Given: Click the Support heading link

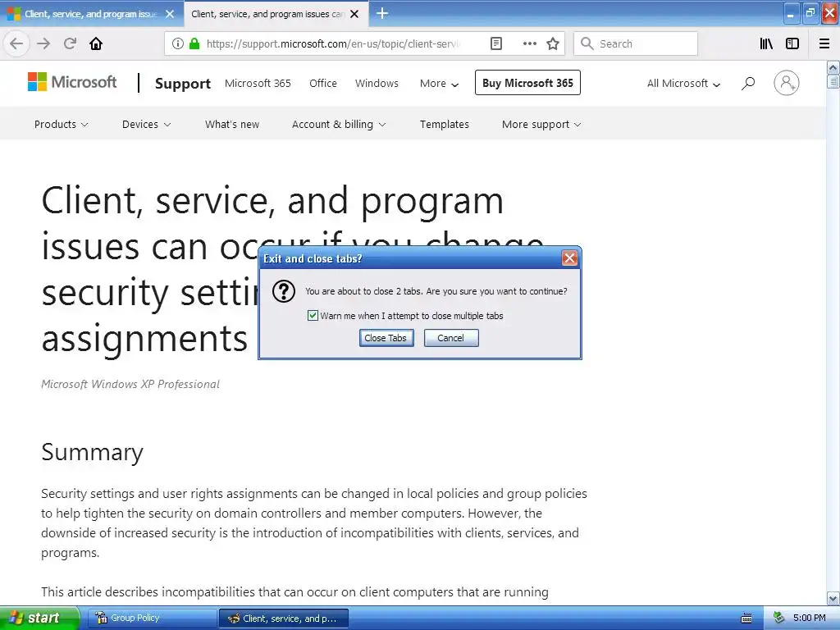Looking at the screenshot, I should point(183,84).
